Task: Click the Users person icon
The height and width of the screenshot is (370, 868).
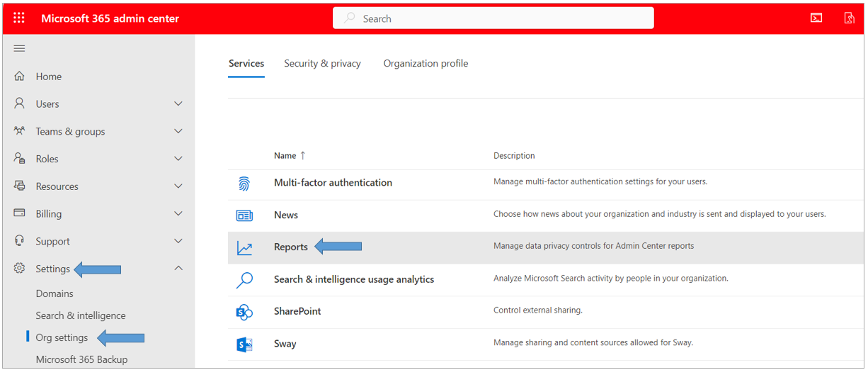Action: click(x=20, y=103)
